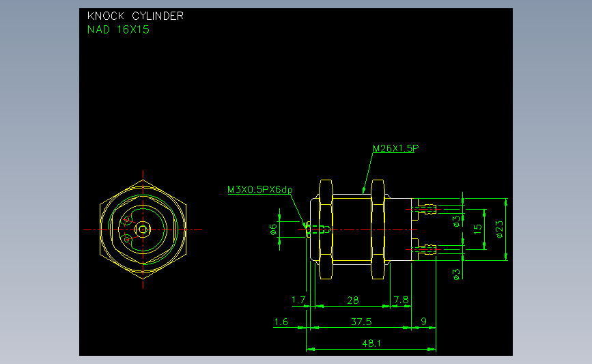
Task: Select the KNOCK CYLINDER title text
Action: [x=135, y=16]
